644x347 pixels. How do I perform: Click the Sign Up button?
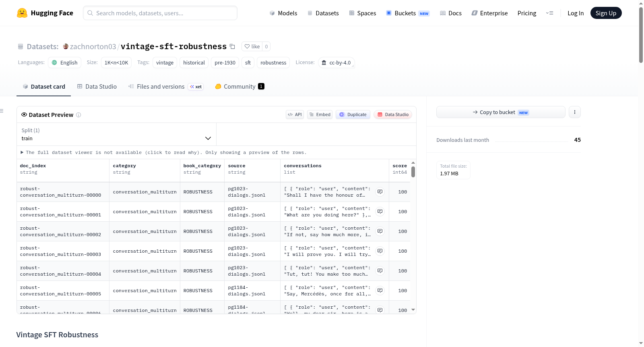606,13
